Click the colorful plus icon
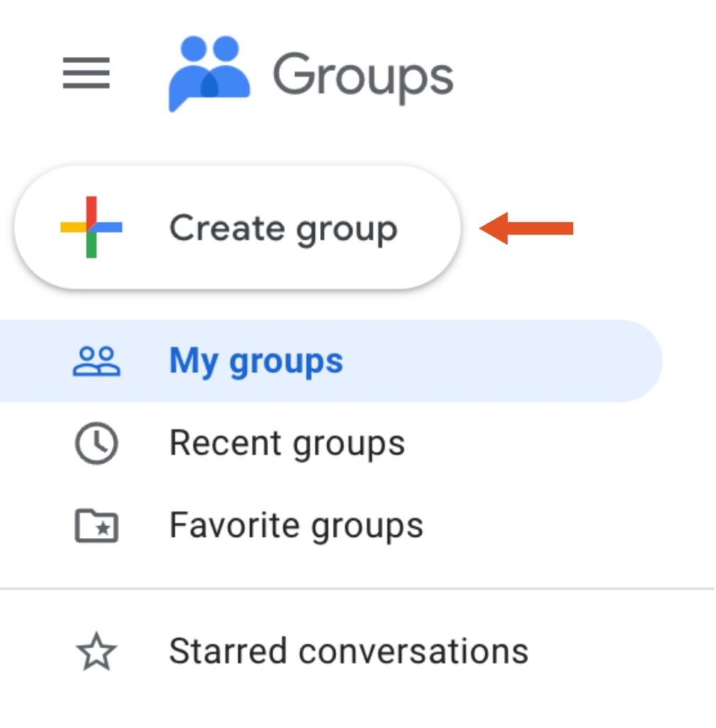 pos(92,227)
